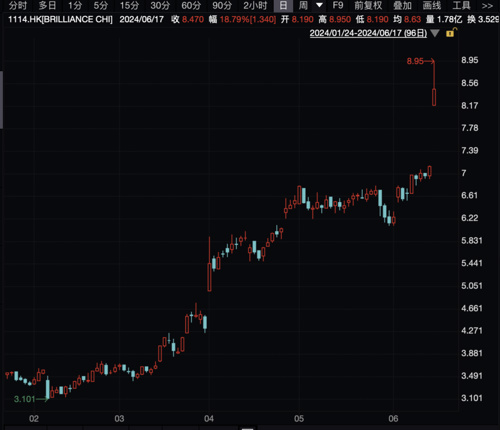
Task: Open the 叠加 overlay option
Action: [402, 5]
